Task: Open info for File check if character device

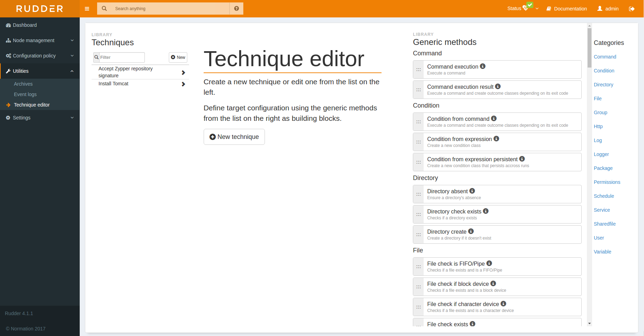Action: [503, 304]
